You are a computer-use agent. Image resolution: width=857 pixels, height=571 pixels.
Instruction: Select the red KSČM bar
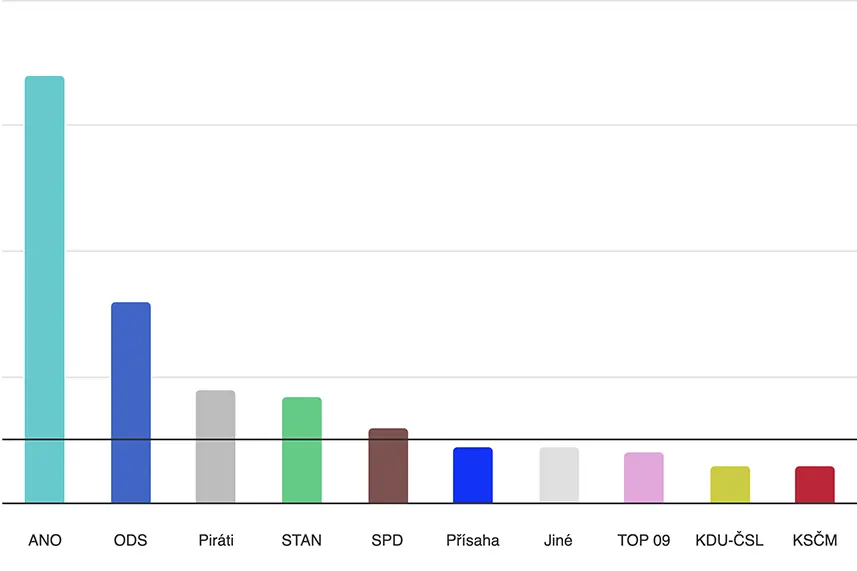(815, 484)
